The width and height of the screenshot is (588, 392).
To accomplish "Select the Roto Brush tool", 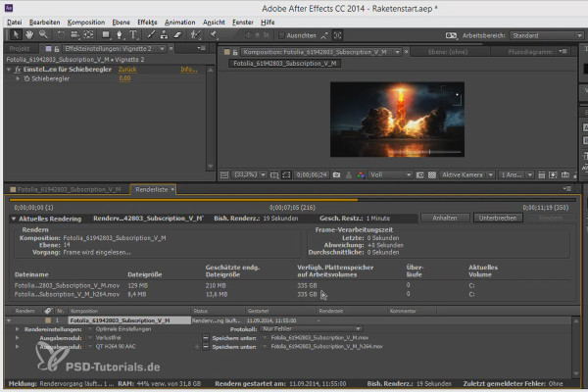I will click(195, 35).
